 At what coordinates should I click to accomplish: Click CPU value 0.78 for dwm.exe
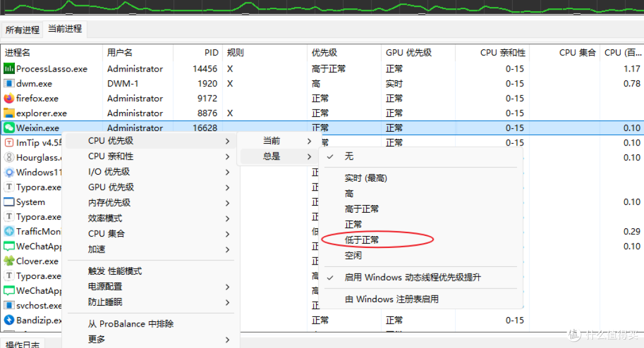[631, 83]
